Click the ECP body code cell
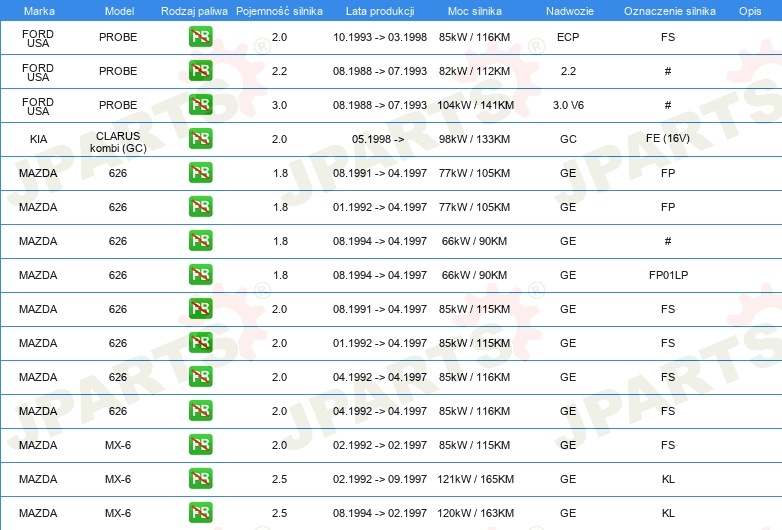The width and height of the screenshot is (782, 530). 568,37
